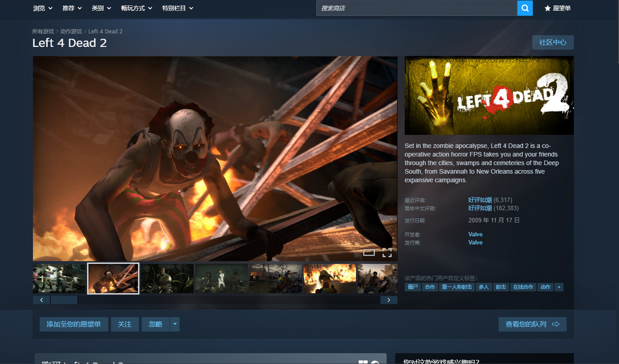The width and height of the screenshot is (619, 364).
Task: Open the 类别 categories dropdown
Action: coord(102,8)
